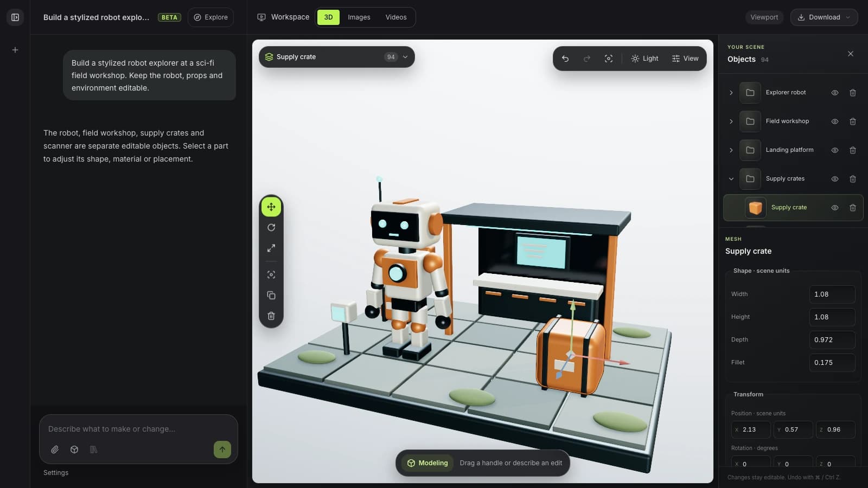Hide the Landing platform group
The image size is (868, 488).
click(835, 150)
